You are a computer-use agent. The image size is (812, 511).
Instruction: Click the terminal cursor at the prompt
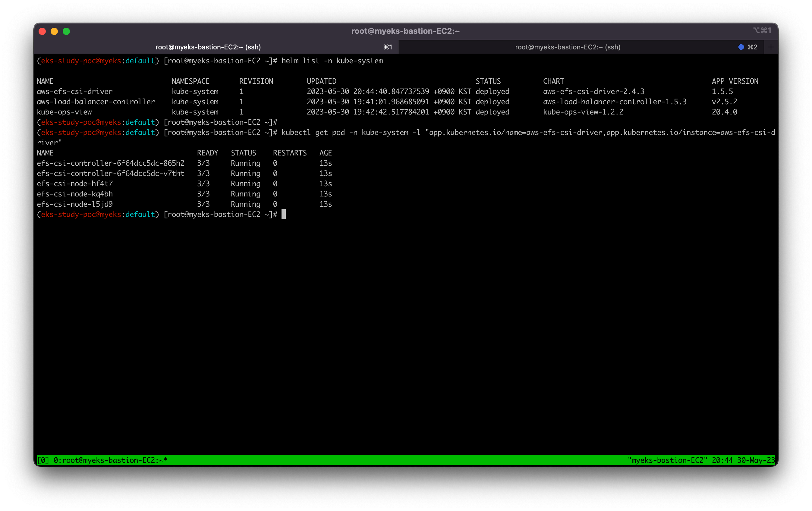click(x=284, y=215)
